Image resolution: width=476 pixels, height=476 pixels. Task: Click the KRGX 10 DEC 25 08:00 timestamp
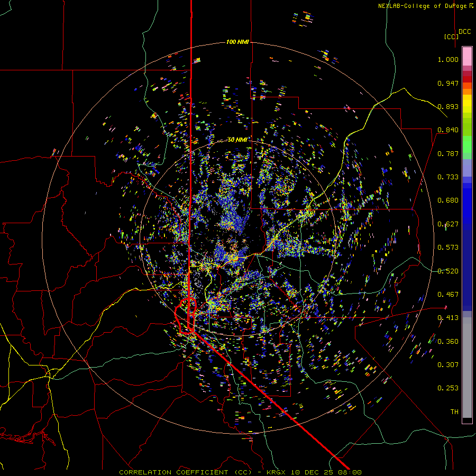coord(314,472)
